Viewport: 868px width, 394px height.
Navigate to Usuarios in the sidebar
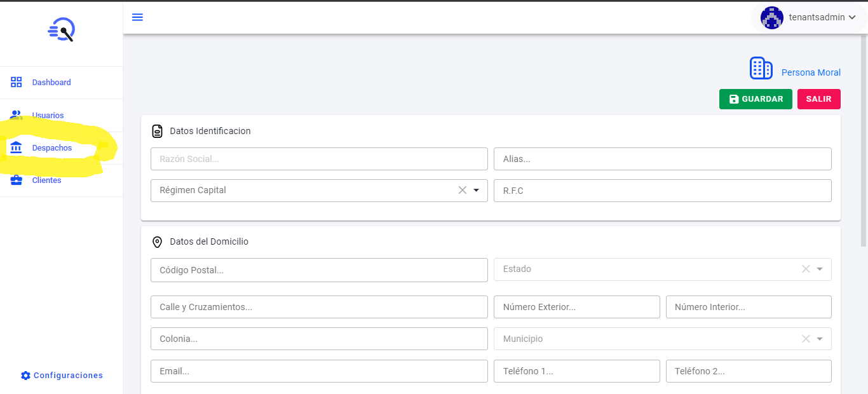point(48,114)
